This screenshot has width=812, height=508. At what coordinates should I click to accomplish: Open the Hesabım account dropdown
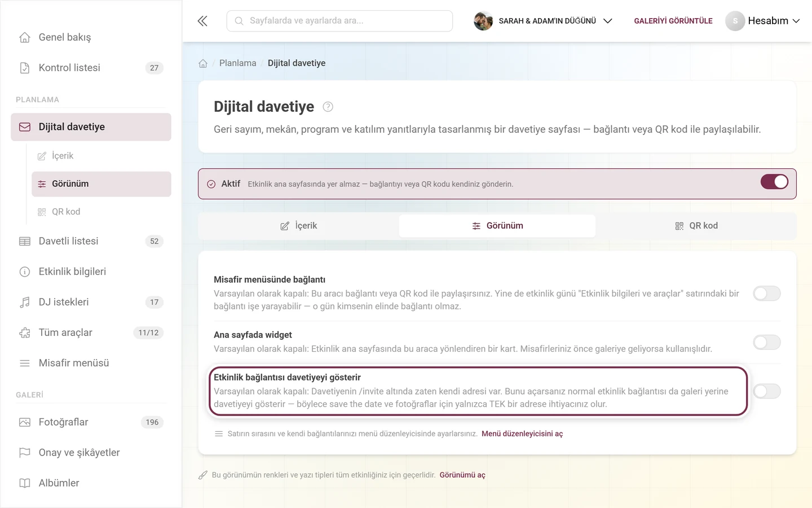point(762,21)
